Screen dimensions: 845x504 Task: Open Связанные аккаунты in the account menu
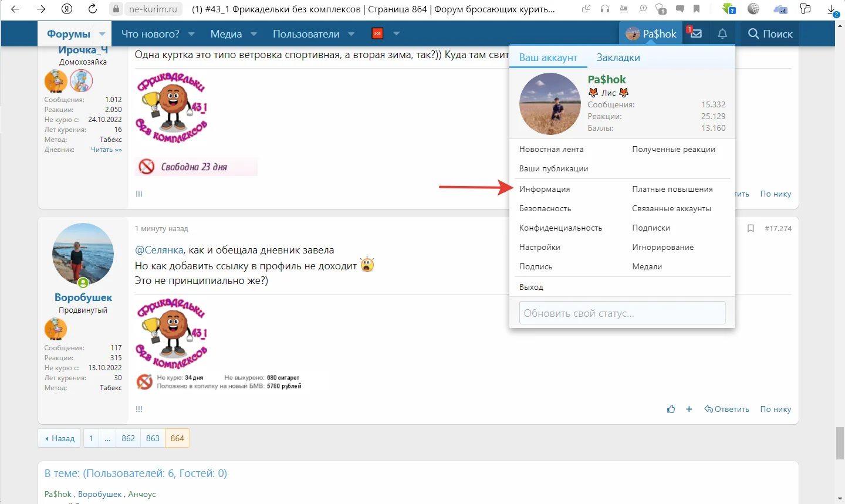(x=671, y=208)
